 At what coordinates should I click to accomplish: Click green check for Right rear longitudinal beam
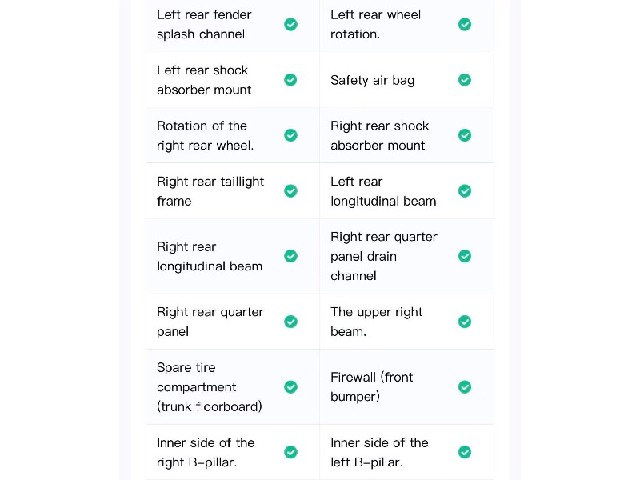point(291,256)
